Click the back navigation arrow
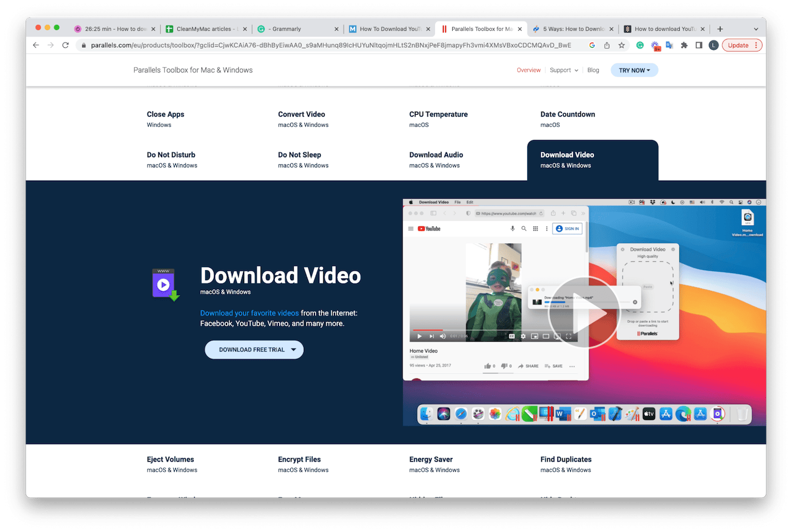Image resolution: width=792 pixels, height=532 pixels. pos(35,45)
